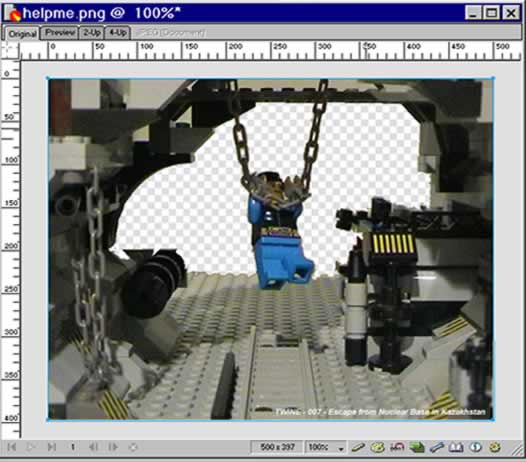Image resolution: width=526 pixels, height=462 pixels.
Task: Open the book-shaped library launcher icon
Action: pos(456,447)
